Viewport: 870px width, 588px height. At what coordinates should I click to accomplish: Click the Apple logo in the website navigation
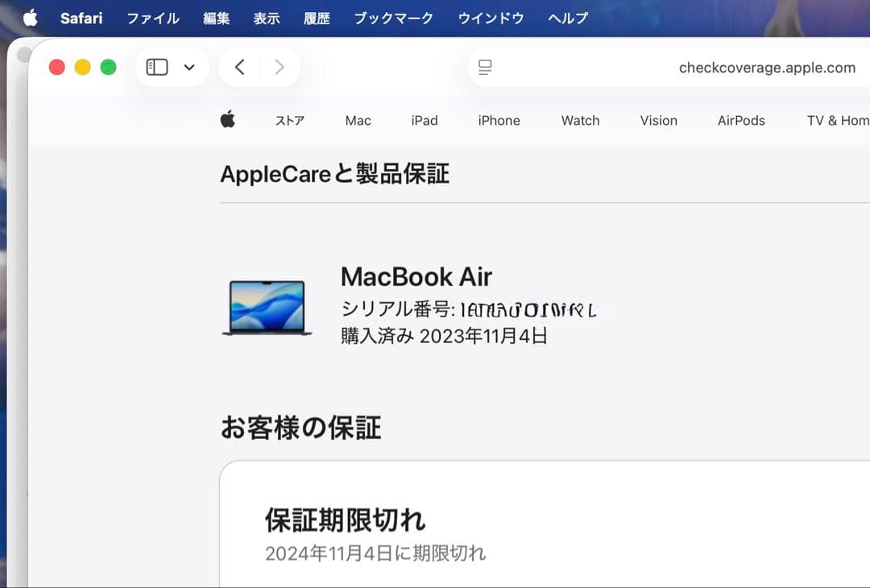(228, 118)
